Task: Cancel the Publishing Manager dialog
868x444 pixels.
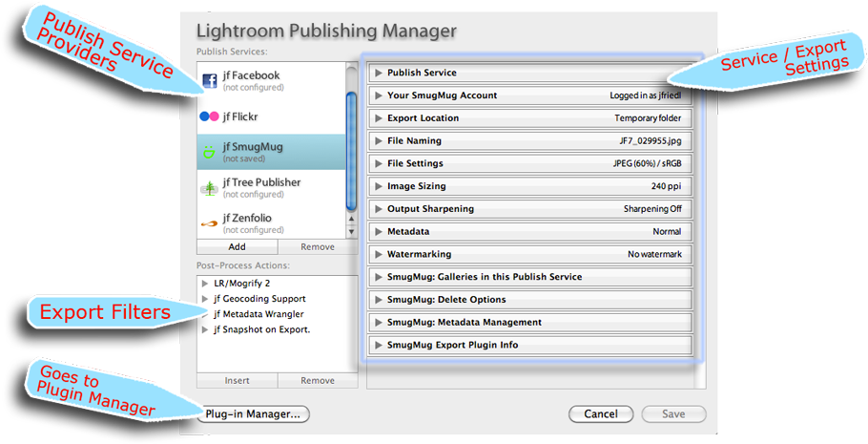Action: point(601,414)
